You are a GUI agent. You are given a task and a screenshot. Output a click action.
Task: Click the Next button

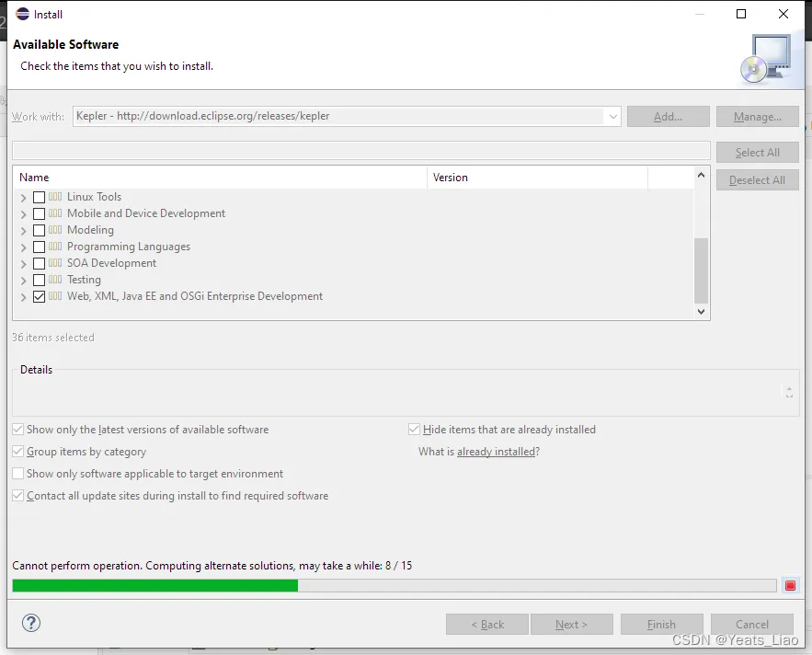click(x=572, y=625)
